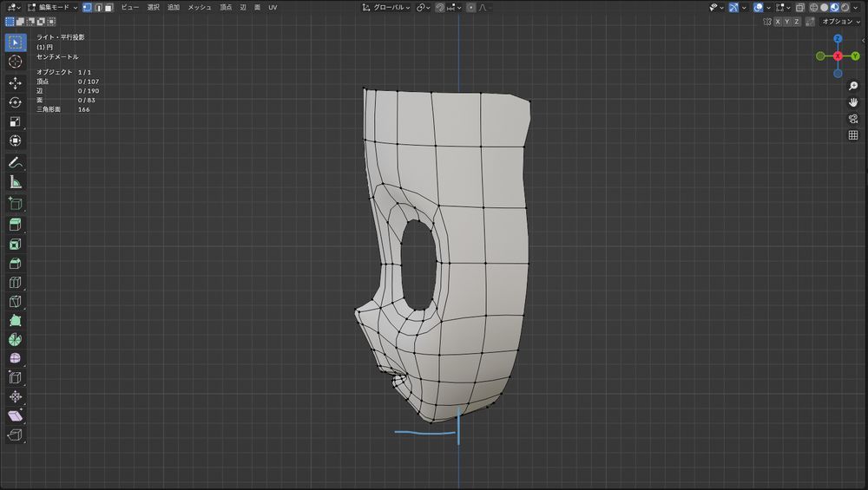Open the 編集モード mode dropdown
This screenshot has width=868, height=490.
coord(52,7)
